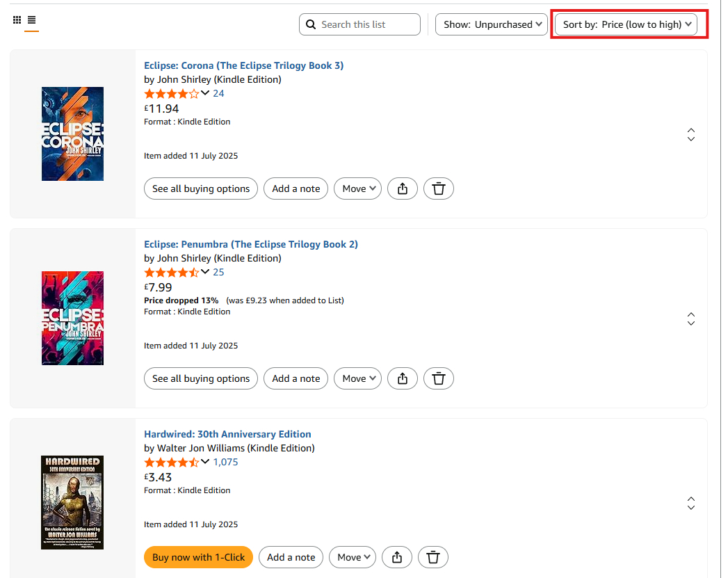This screenshot has height=578, width=728.
Task: See all buying options for Eclipse: Corona
Action: tap(200, 188)
